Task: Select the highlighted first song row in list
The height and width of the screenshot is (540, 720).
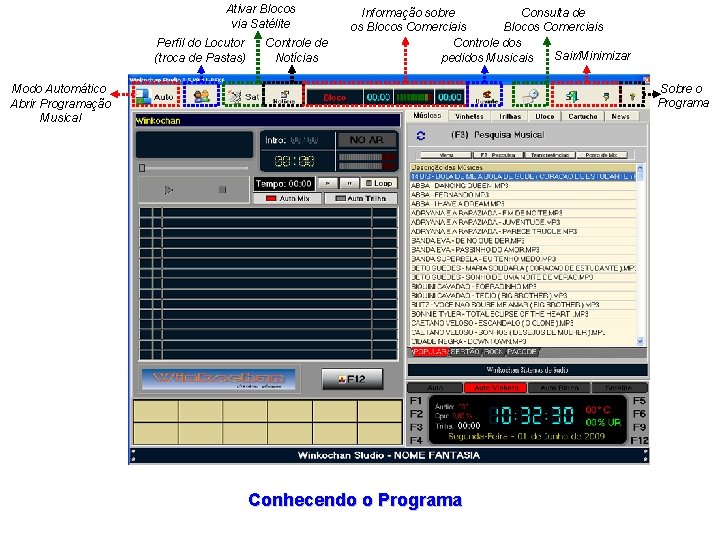Action: tap(523, 176)
